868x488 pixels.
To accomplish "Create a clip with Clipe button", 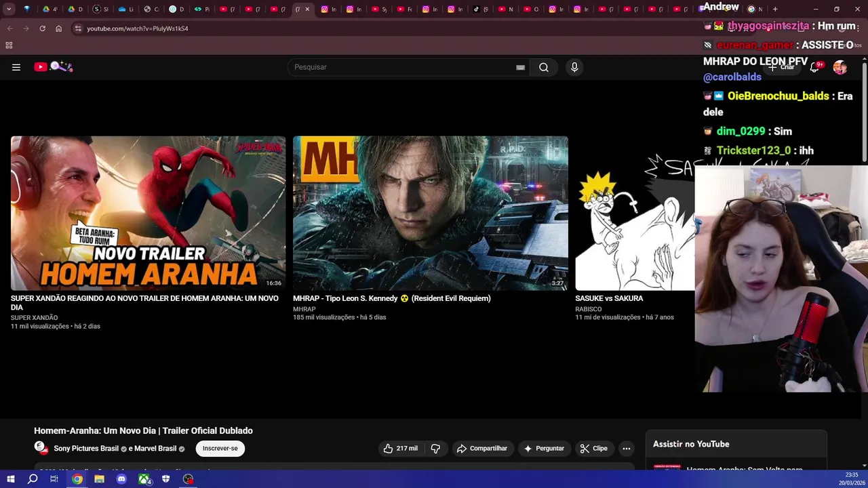I will (593, 449).
